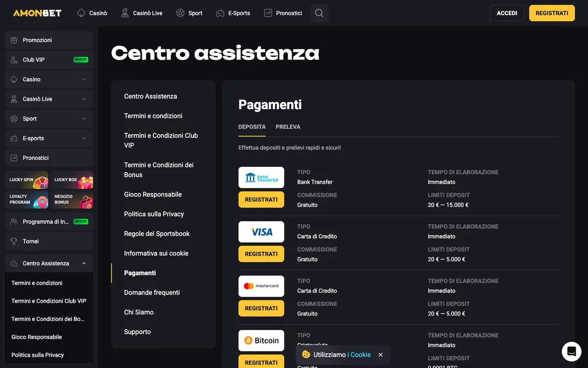Open Casinò in the top navigation
The image size is (588, 368).
(x=92, y=13)
